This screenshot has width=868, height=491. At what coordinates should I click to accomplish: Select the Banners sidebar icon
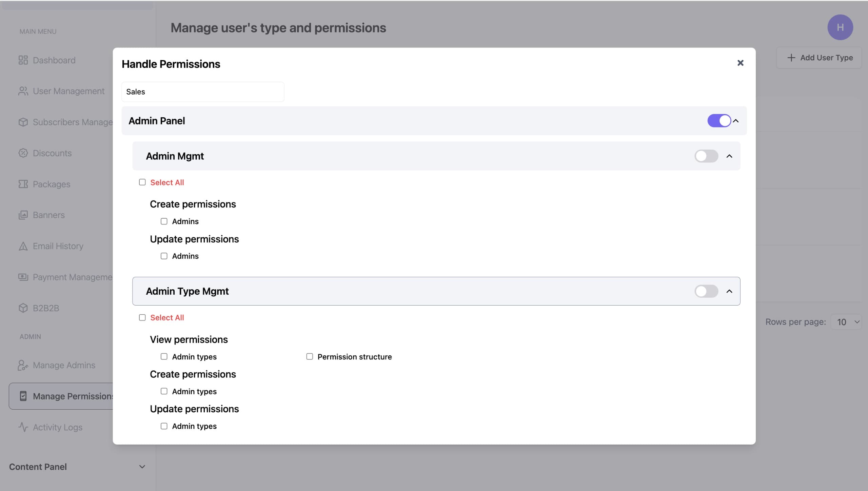click(x=23, y=215)
